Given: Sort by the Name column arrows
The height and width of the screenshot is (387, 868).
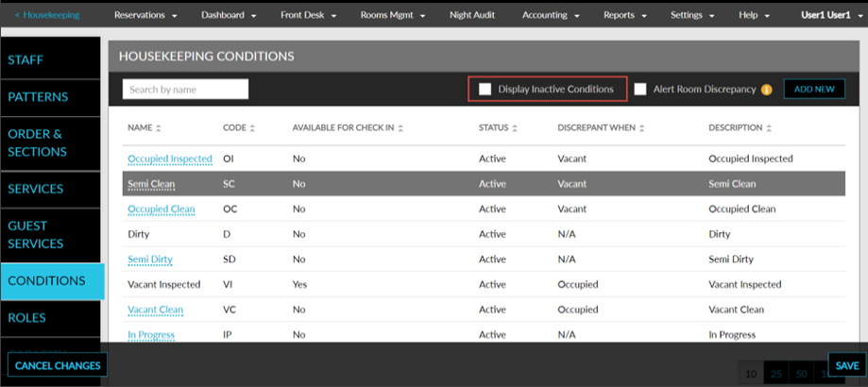Looking at the screenshot, I should click(159, 128).
